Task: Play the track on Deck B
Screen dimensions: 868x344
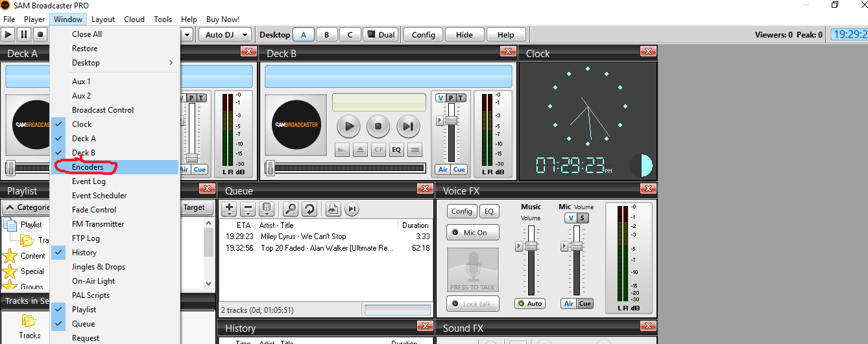Action: [348, 126]
